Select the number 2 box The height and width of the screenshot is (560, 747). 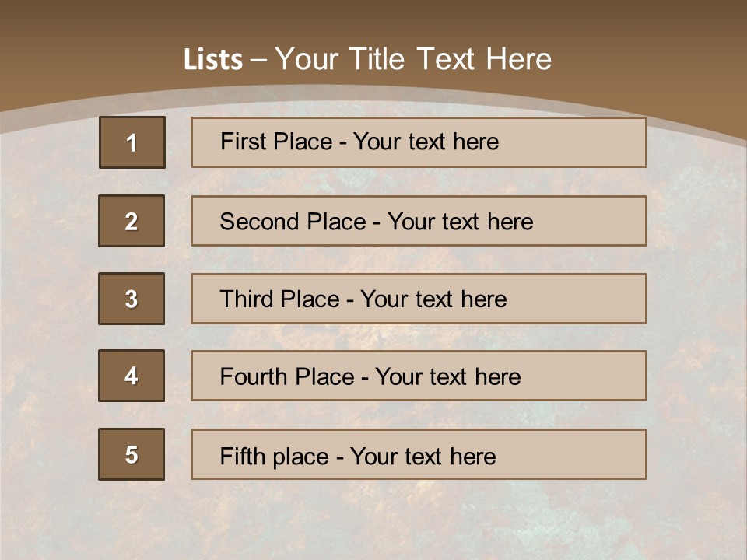click(132, 221)
